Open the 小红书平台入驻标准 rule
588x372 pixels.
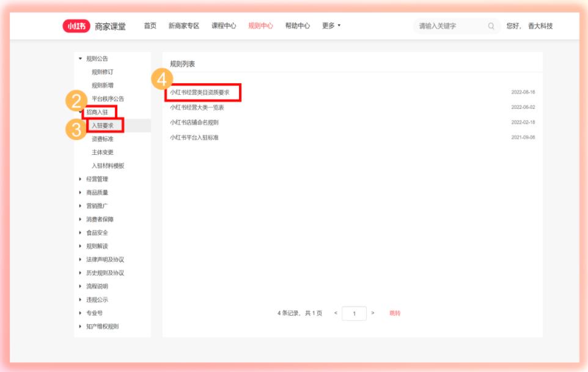point(194,138)
